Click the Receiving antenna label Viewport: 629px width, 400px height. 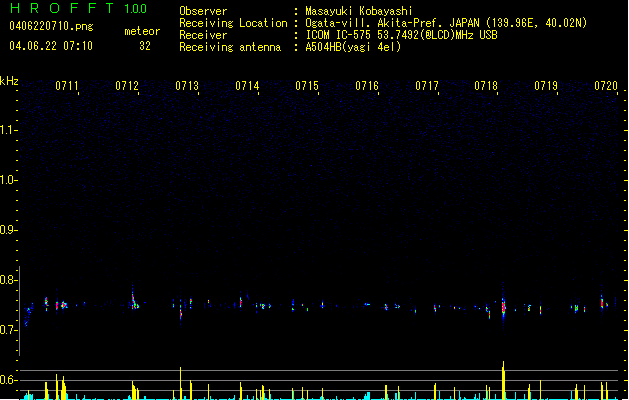(x=230, y=47)
